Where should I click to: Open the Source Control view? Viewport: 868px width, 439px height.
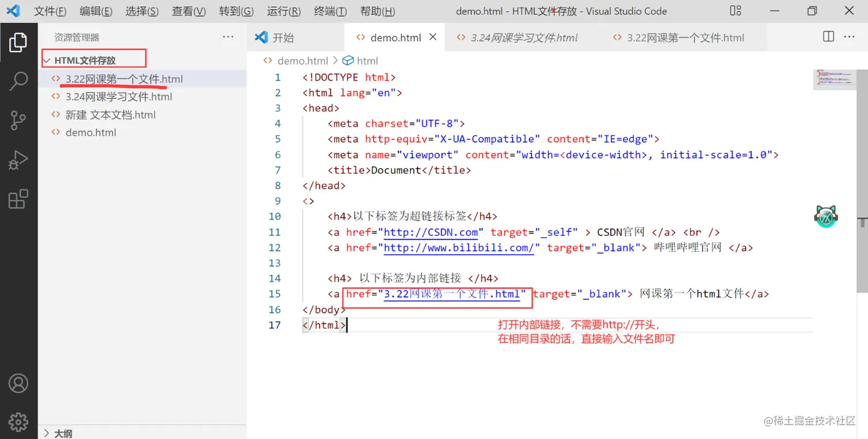point(18,120)
